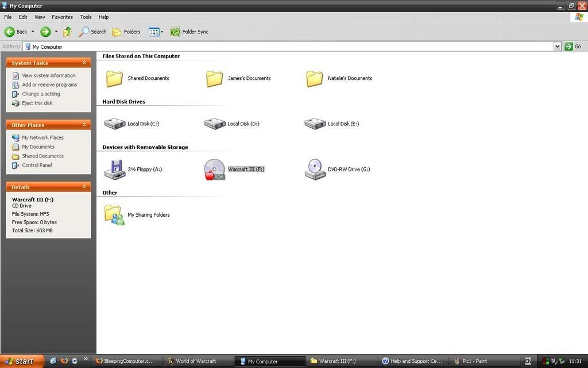Image resolution: width=588 pixels, height=368 pixels.
Task: Select the Shared Documents folder icon
Action: 114,79
